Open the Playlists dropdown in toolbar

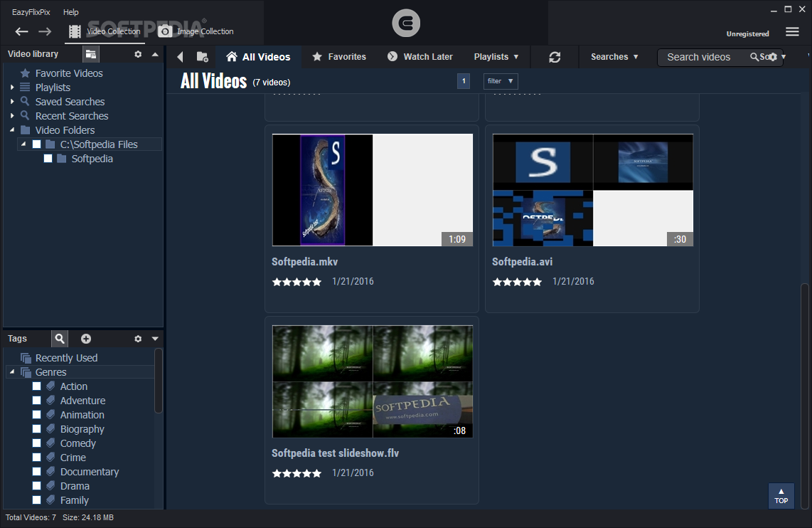pos(496,57)
